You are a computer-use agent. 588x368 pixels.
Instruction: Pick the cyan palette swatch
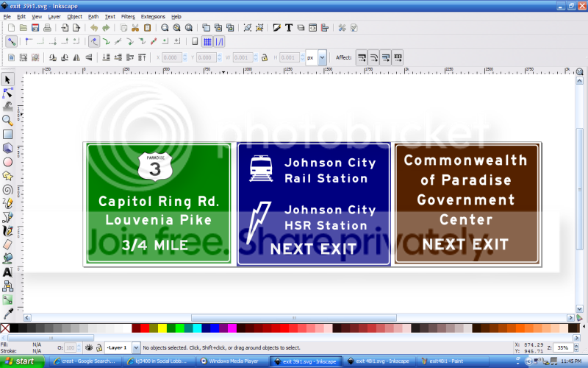[x=198, y=328]
